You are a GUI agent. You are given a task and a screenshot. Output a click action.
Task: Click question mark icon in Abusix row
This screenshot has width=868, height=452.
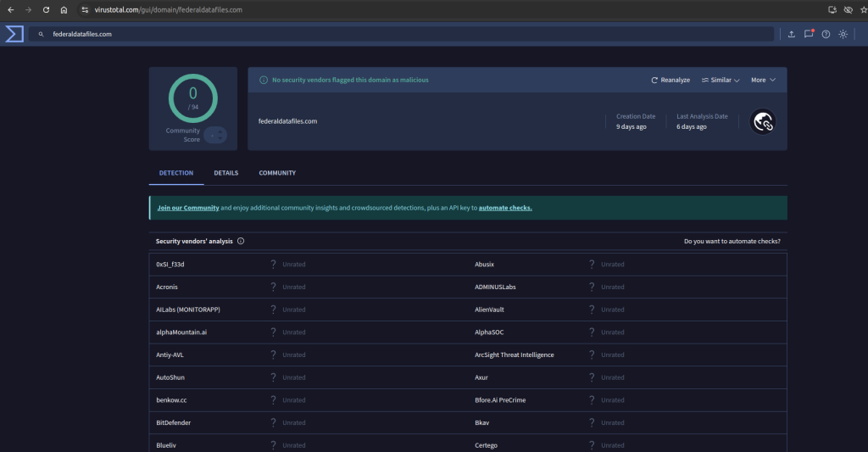tap(592, 265)
